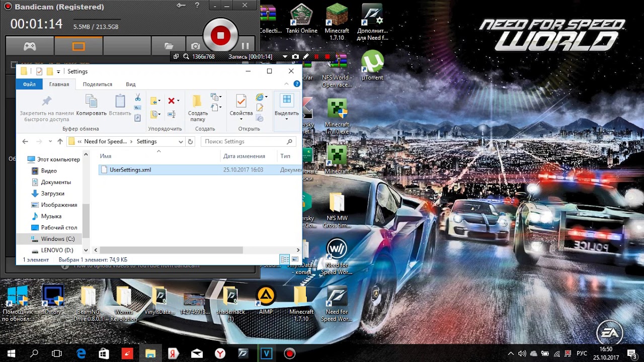Click Создать папку button
Viewport: 644px width, 362px height.
pyautogui.click(x=198, y=108)
